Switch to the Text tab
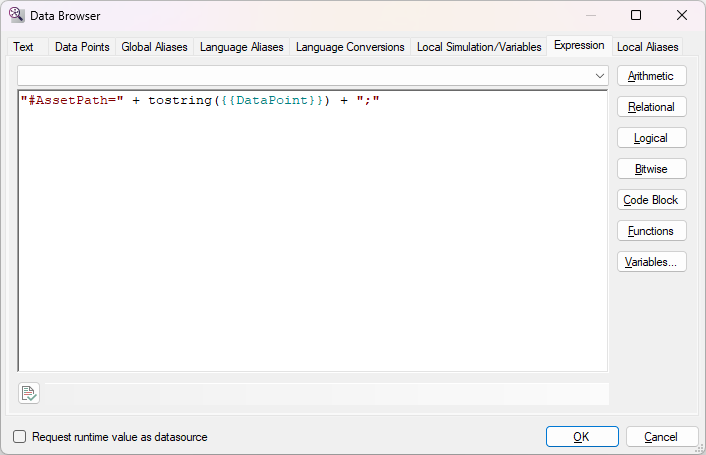 pos(24,47)
